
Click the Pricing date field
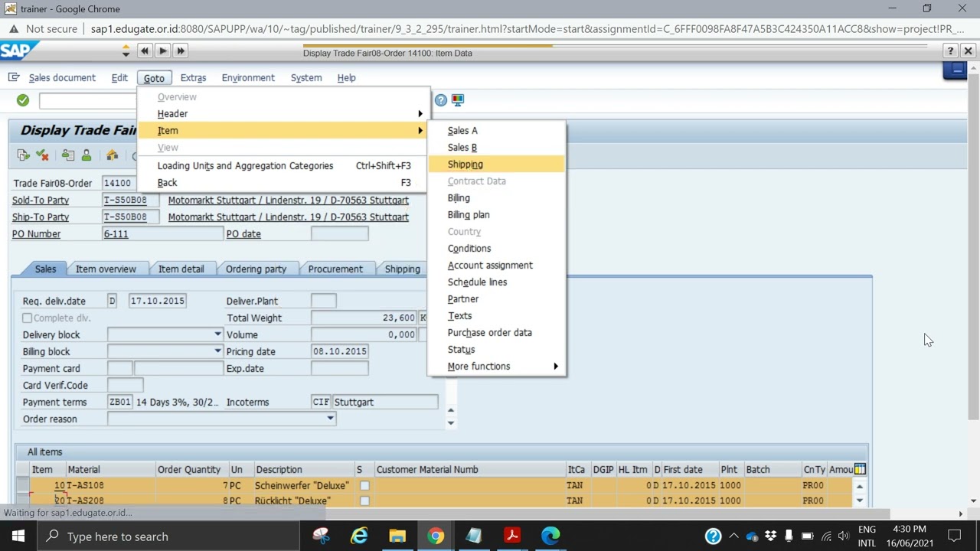pos(339,351)
